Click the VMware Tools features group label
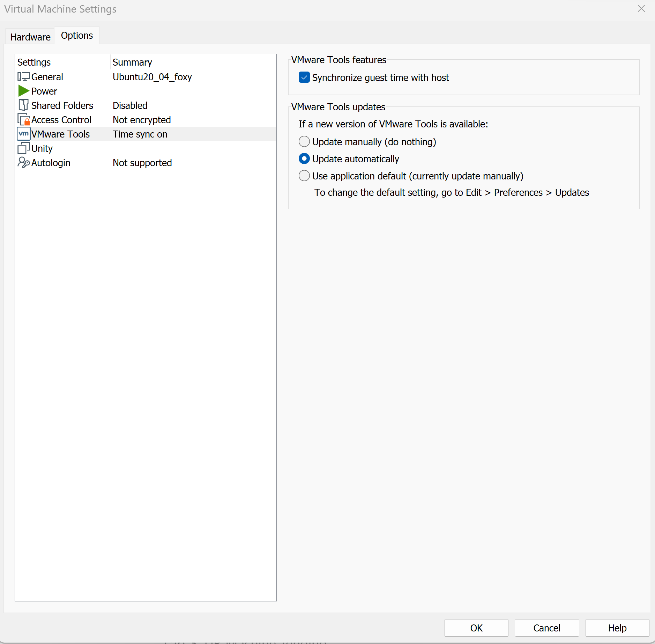 [338, 60]
